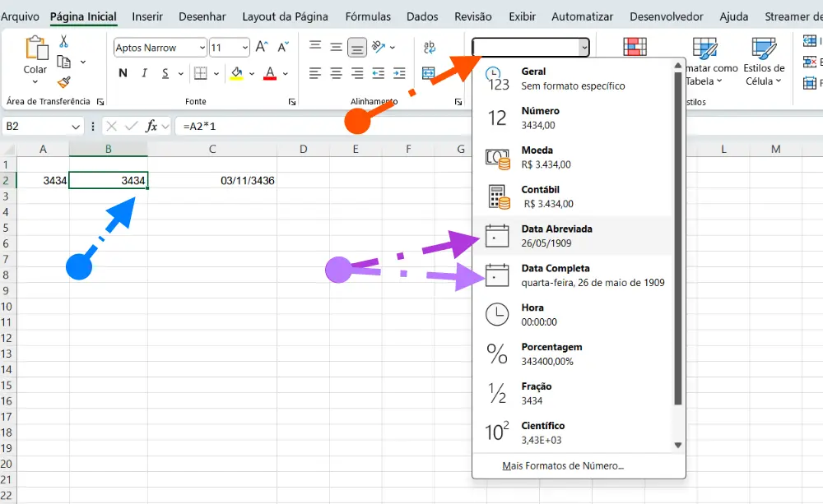Click the Estilos de Célula icon
The image size is (823, 504).
click(763, 60)
